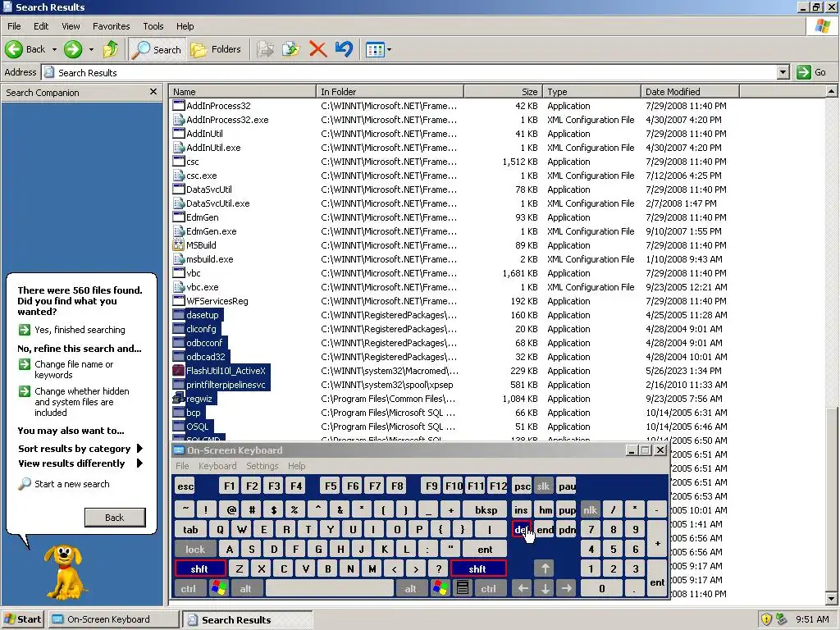Toggle the right shft key
Image resolution: width=840 pixels, height=630 pixels.
477,569
